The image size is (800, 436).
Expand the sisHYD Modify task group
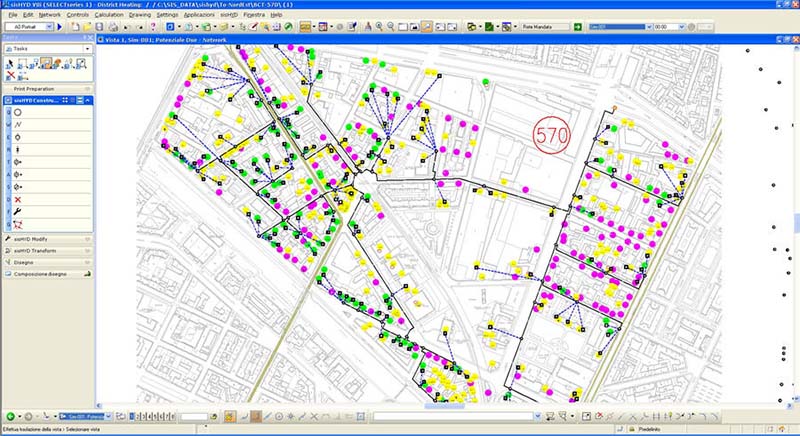click(48, 239)
